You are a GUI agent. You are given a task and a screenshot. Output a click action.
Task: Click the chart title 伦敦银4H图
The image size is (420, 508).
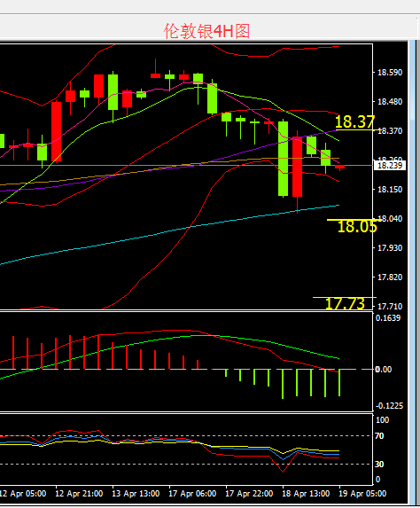[x=207, y=31]
